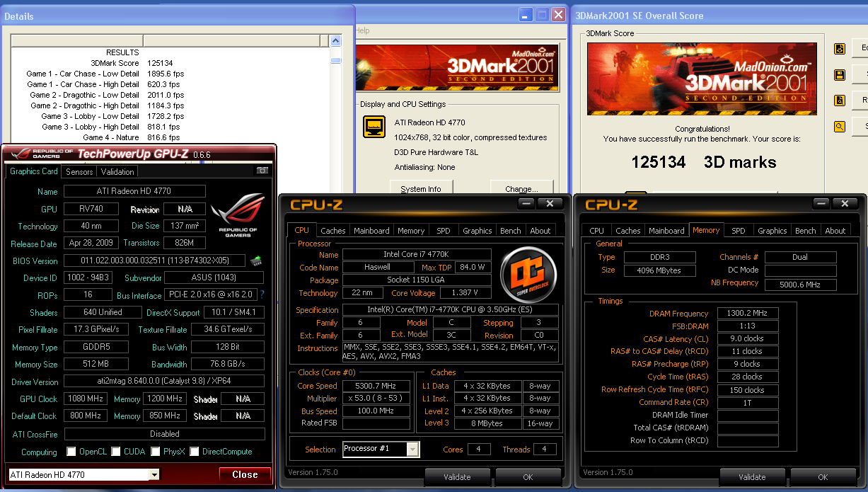Open the ATI Radeon HD 4770 GPU selector dropdown
Viewport: 868px width, 492px height.
tap(155, 474)
